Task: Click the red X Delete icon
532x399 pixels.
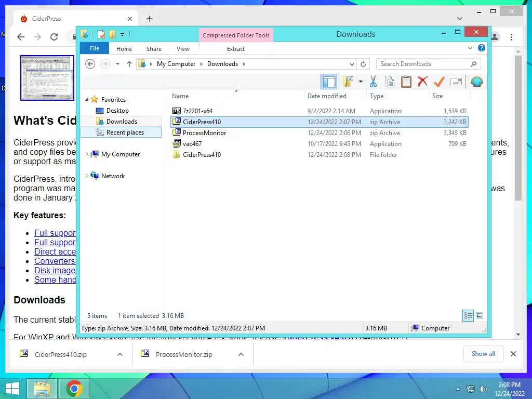Action: pos(422,82)
